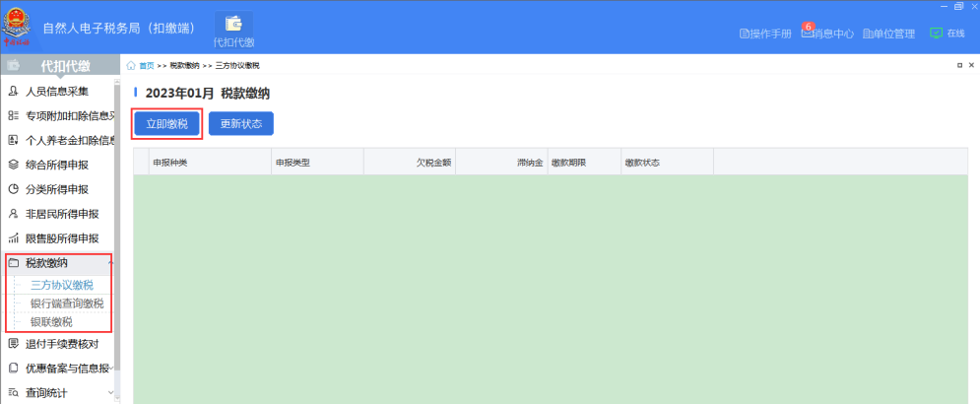This screenshot has width=980, height=404.
Task: Select 银联缴税 submenu item
Action: [x=51, y=322]
